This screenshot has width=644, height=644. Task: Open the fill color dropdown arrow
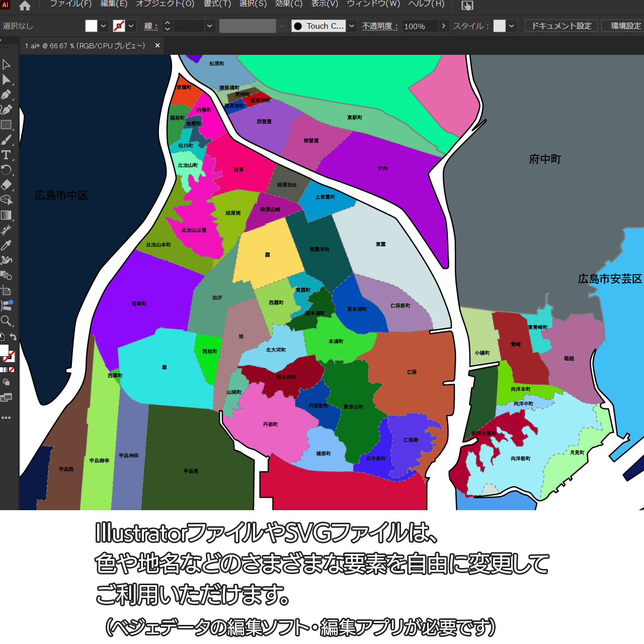point(104,26)
